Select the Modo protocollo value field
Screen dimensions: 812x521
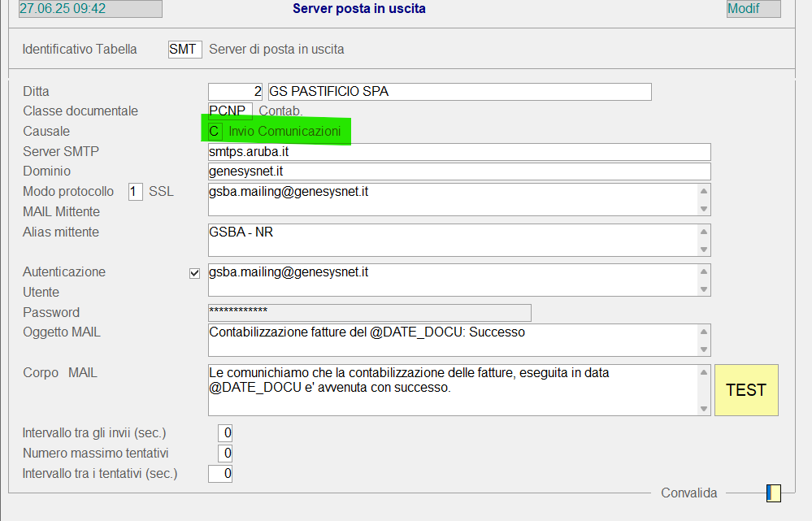pos(136,192)
